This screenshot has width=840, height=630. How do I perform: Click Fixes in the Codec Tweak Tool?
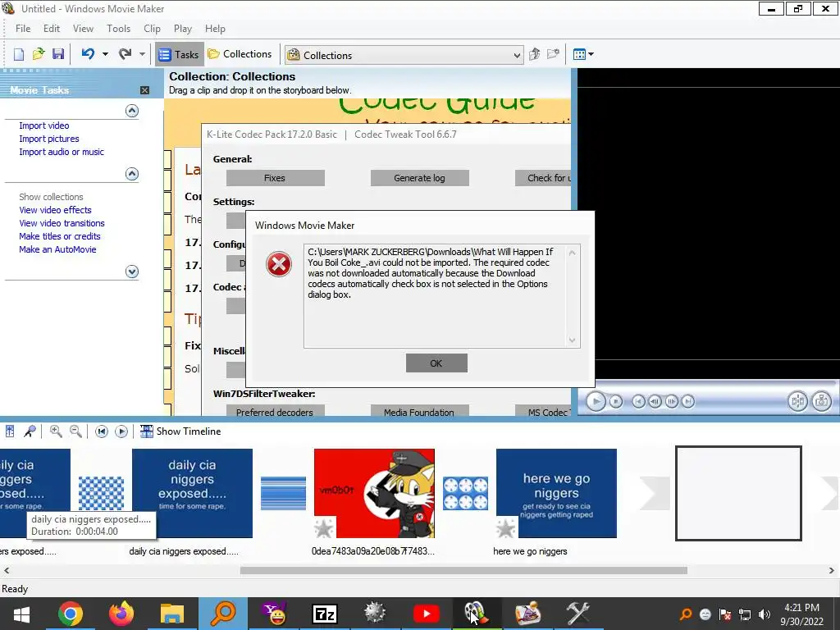(x=276, y=178)
